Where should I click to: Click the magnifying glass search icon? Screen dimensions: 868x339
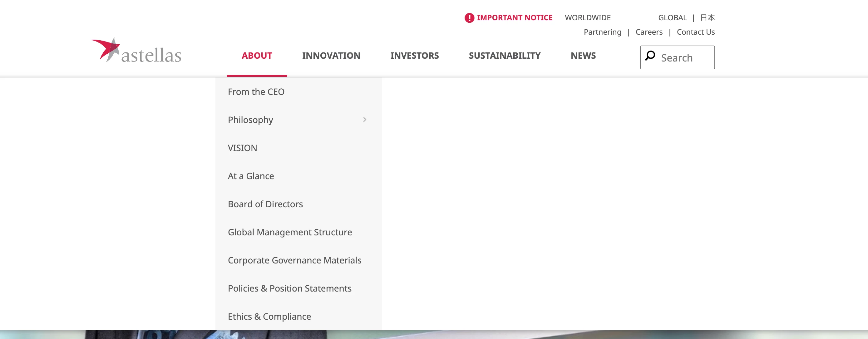tap(650, 56)
